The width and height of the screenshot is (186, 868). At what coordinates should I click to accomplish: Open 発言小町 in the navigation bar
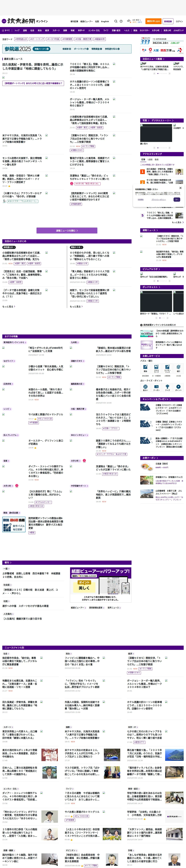167,30
